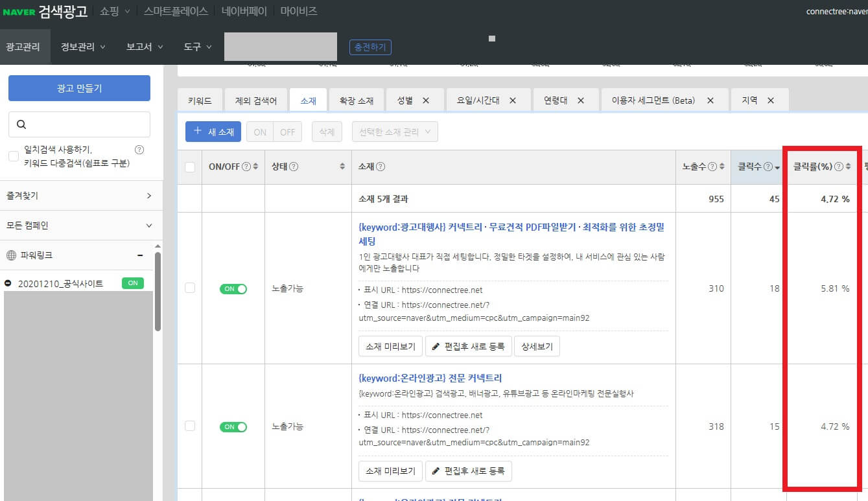The image size is (868, 501).
Task: Check the select-all checkbox in table header
Action: click(190, 167)
